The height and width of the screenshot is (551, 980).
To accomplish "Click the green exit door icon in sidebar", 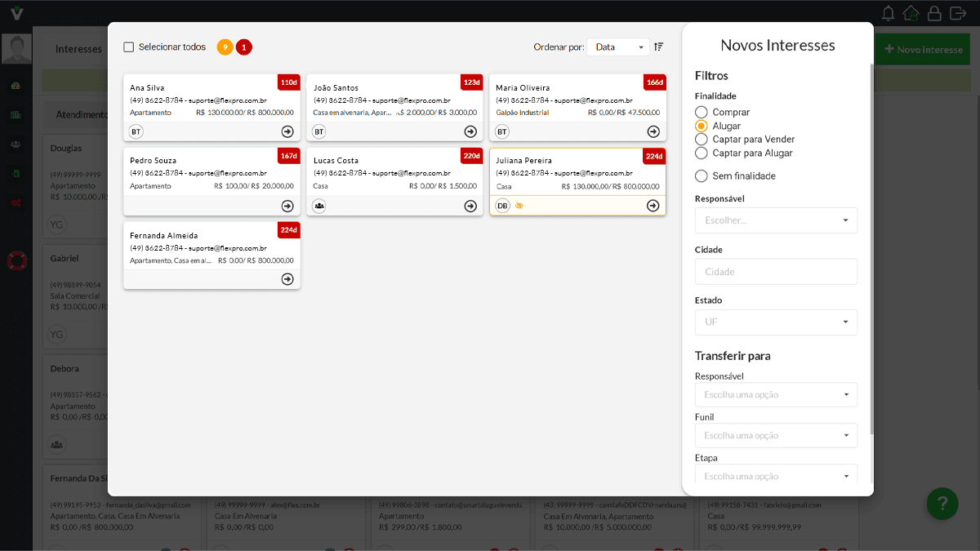I will pyautogui.click(x=16, y=173).
